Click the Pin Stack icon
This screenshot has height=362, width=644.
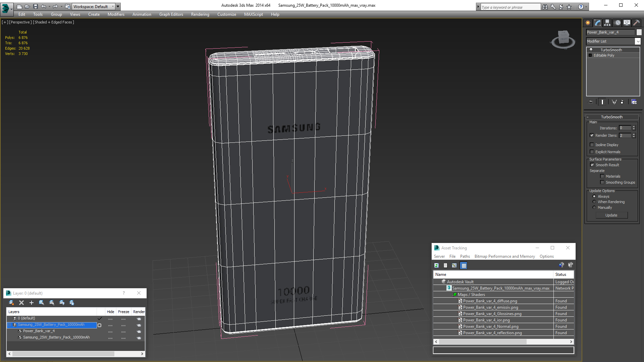click(591, 102)
